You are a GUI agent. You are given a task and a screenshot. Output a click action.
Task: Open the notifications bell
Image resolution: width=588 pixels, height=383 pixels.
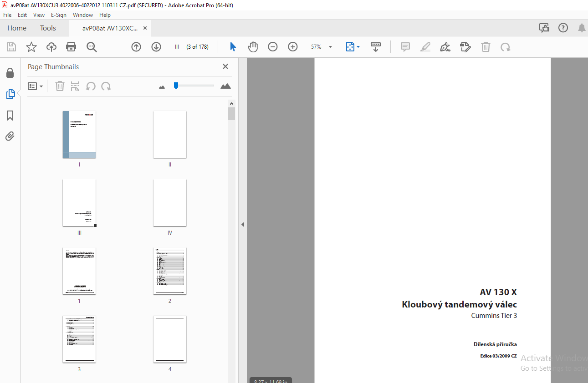click(x=582, y=28)
